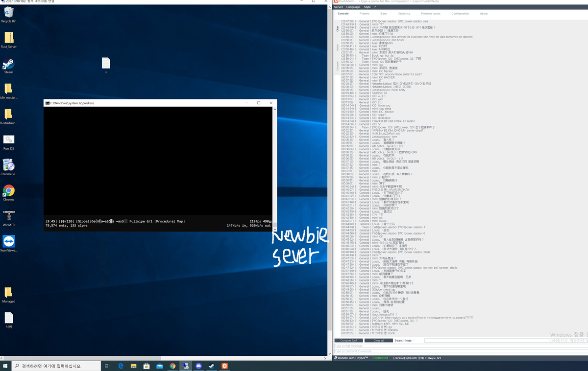This screenshot has height=371, width=588.
Task: Launch Microsoft Edge from the taskbar
Action: (121, 366)
